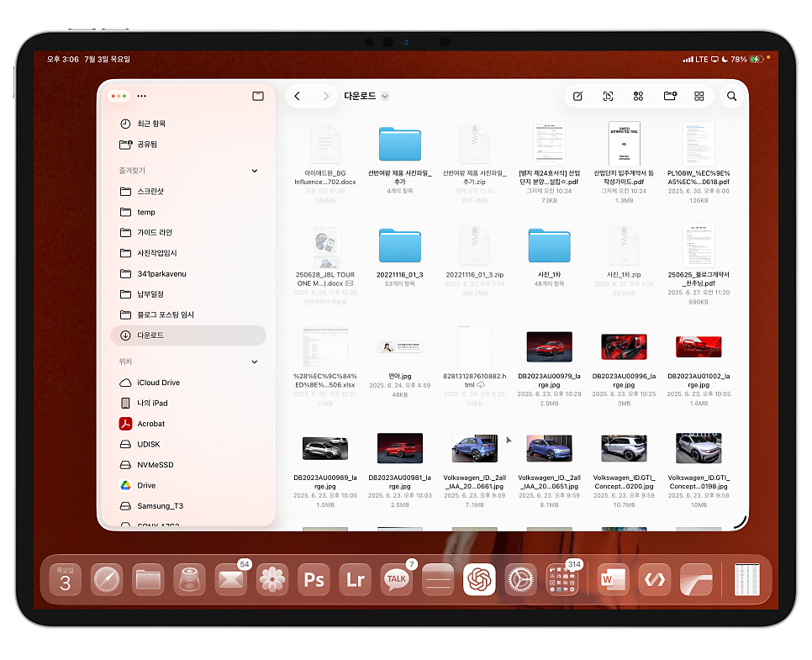
Task: Open 공유됨 in the sidebar
Action: (188, 144)
